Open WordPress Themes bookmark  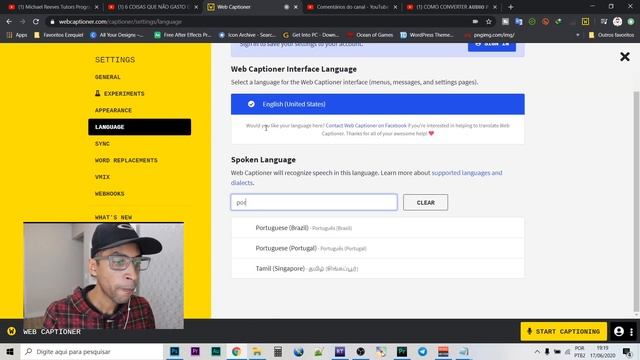427,35
